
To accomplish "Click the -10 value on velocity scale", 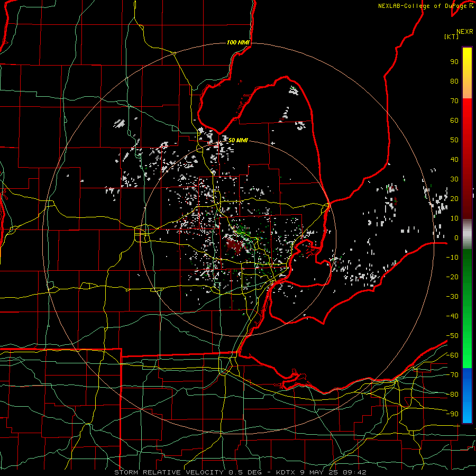I will pos(452,258).
